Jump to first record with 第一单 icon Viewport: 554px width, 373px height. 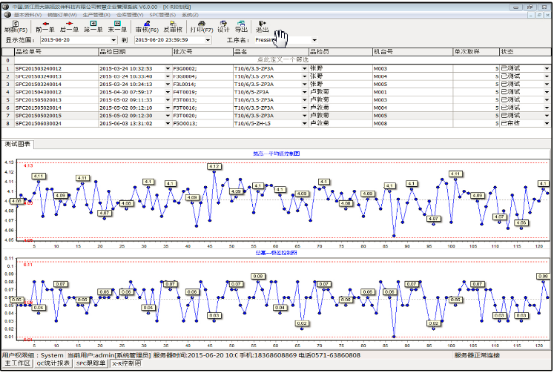[x=93, y=26]
